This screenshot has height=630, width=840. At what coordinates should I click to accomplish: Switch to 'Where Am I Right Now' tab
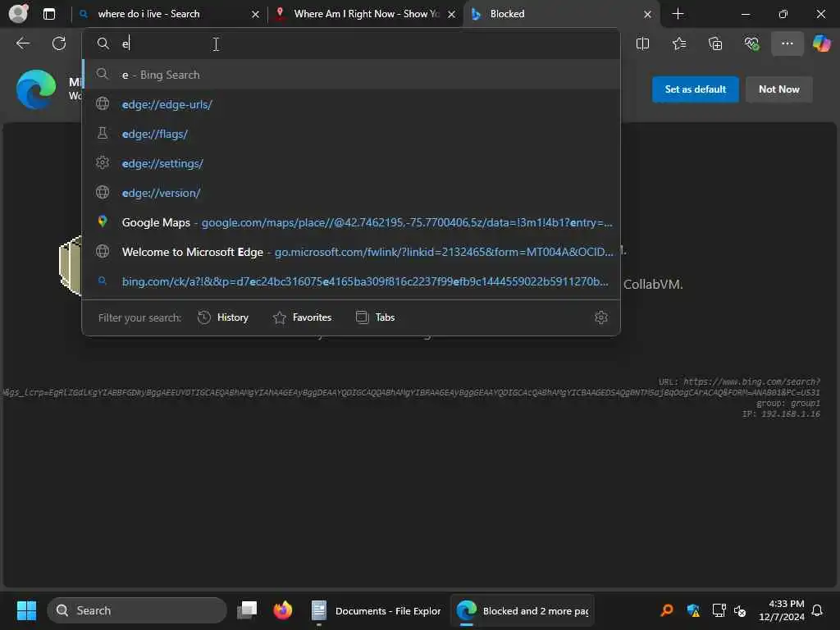(x=367, y=14)
